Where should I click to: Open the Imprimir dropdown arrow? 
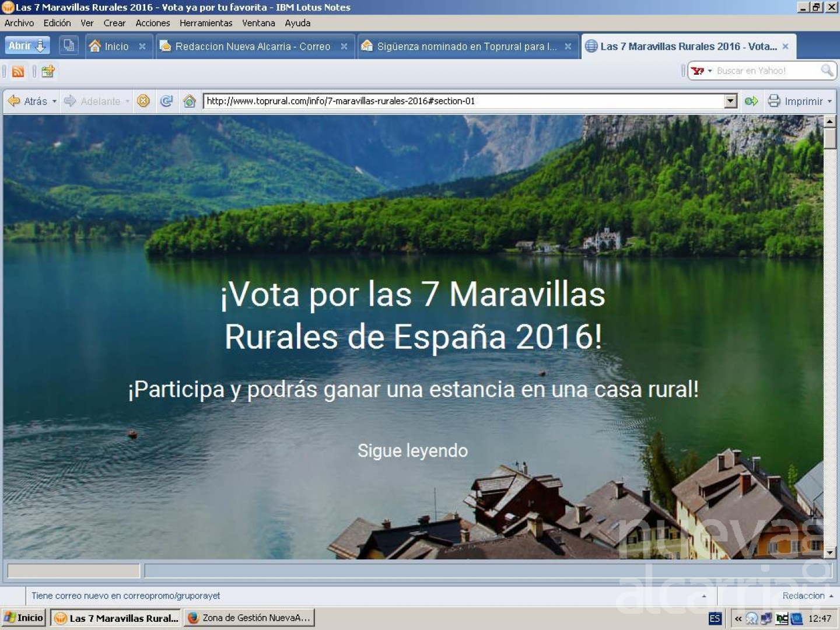point(829,101)
